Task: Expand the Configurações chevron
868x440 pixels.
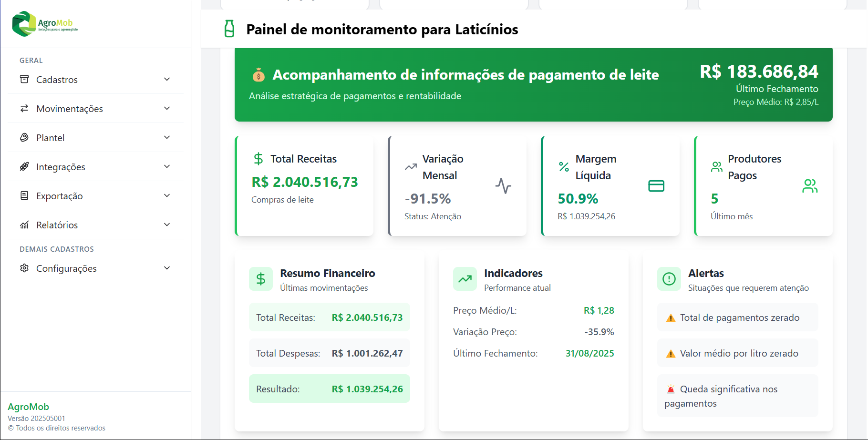Action: pos(167,268)
